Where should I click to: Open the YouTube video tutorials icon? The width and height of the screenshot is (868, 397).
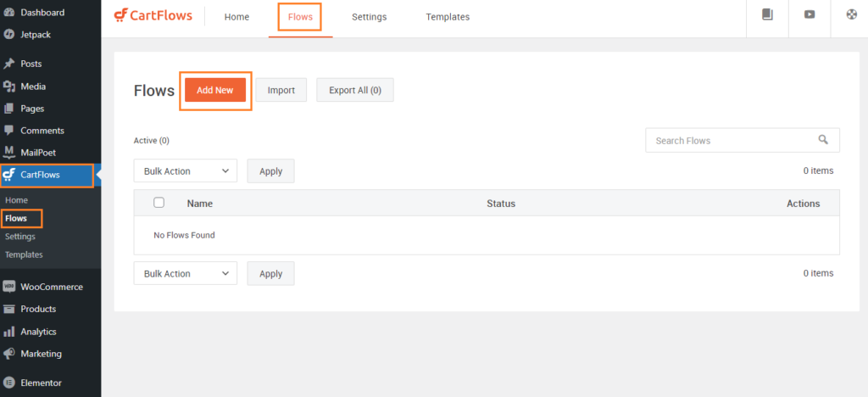tap(810, 15)
